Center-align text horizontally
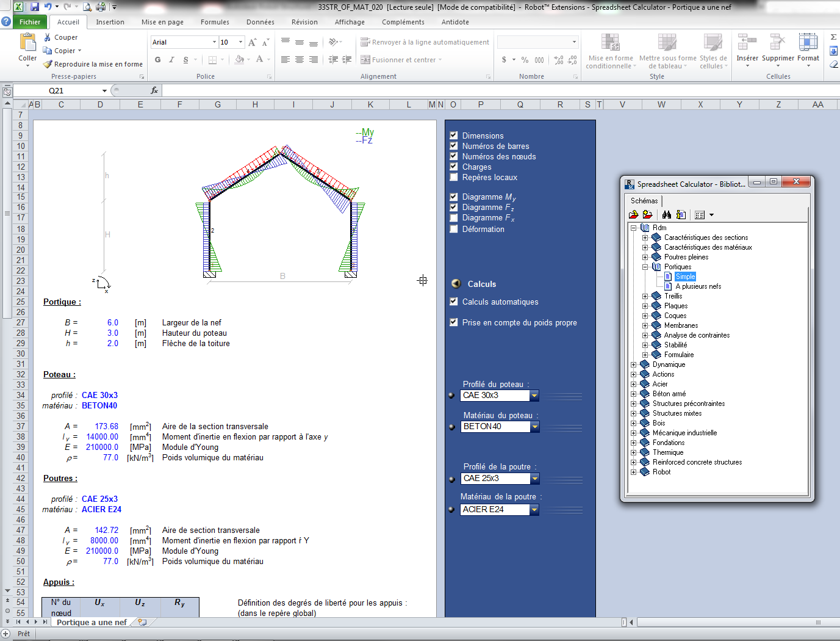This screenshot has width=840, height=641. [x=300, y=60]
